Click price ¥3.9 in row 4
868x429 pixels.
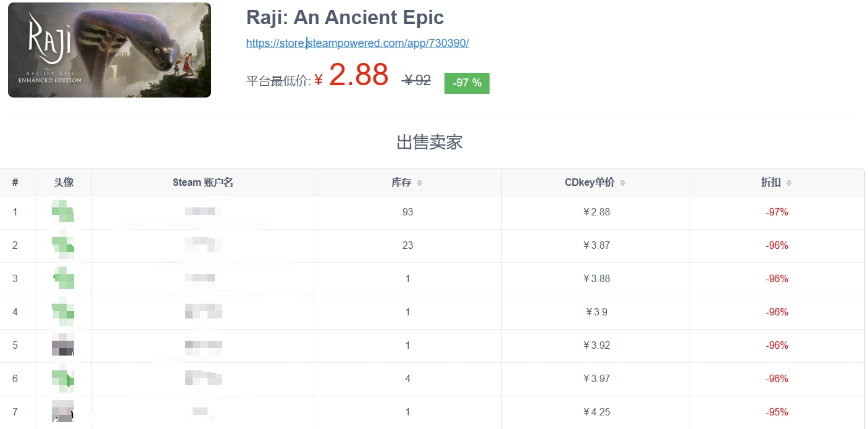[596, 312]
